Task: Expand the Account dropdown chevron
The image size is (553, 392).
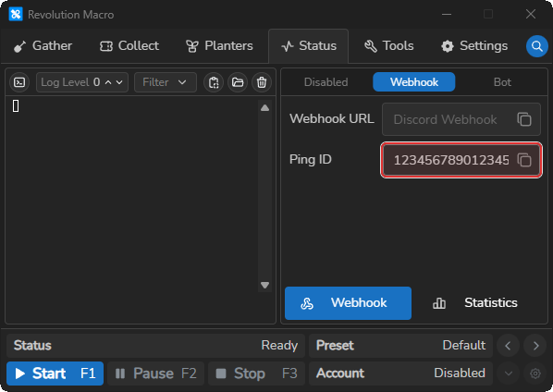Action: (x=508, y=374)
